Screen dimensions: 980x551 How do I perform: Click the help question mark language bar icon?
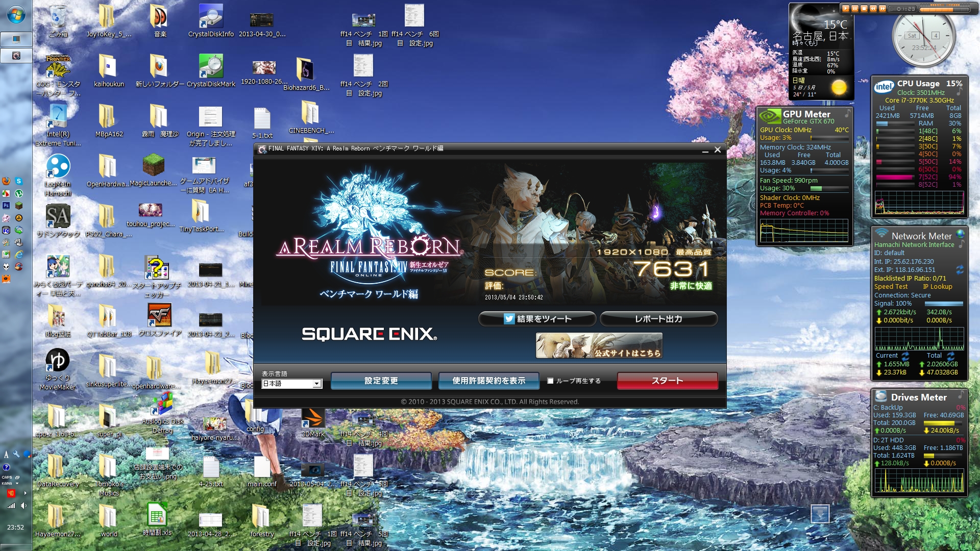(6, 467)
